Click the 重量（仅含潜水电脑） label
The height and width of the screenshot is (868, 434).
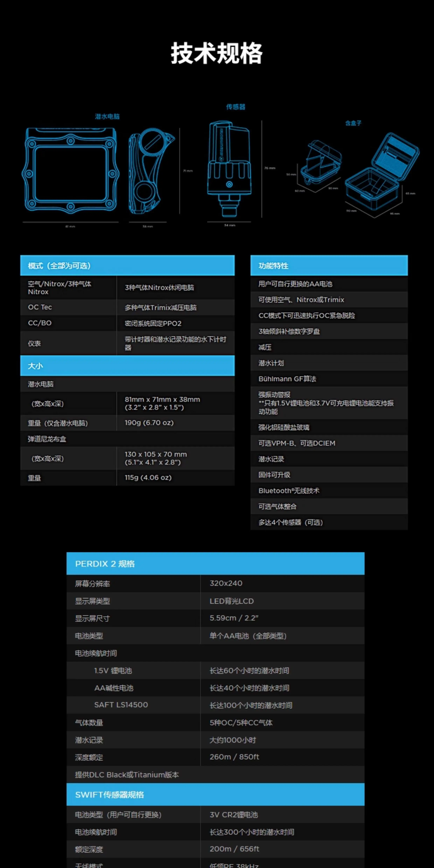[58, 423]
